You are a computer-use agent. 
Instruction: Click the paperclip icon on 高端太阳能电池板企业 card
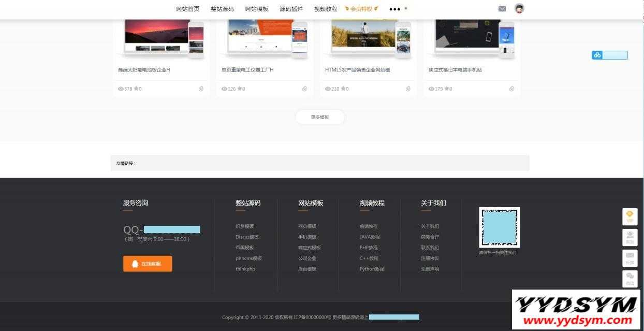tap(201, 89)
